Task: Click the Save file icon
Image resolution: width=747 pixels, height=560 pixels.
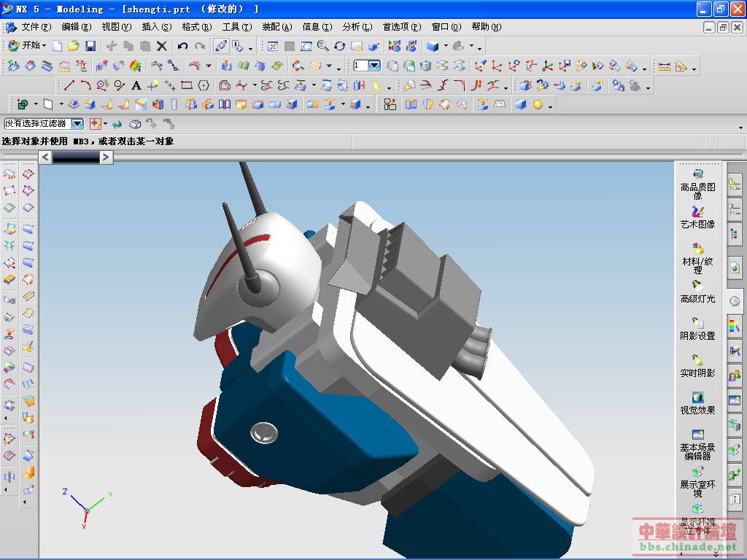Action: [x=90, y=46]
